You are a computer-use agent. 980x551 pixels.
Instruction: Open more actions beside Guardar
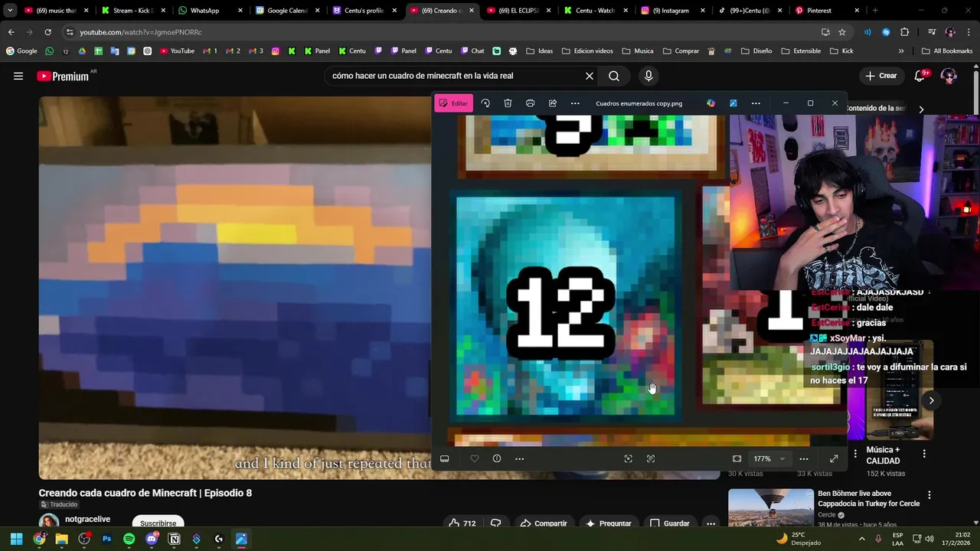[x=711, y=523]
